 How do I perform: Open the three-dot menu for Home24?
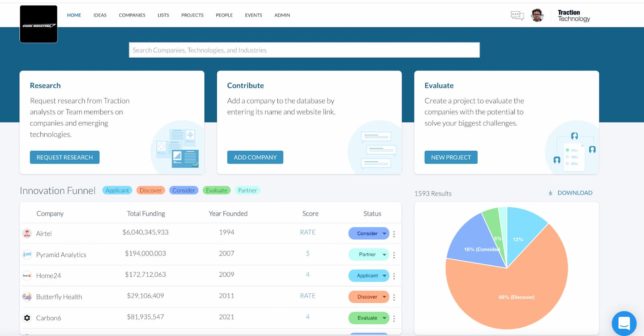[x=394, y=276]
